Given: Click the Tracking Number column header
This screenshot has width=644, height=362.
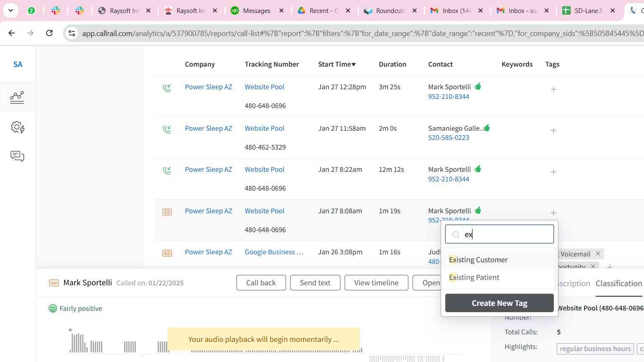Looking at the screenshot, I should [272, 64].
